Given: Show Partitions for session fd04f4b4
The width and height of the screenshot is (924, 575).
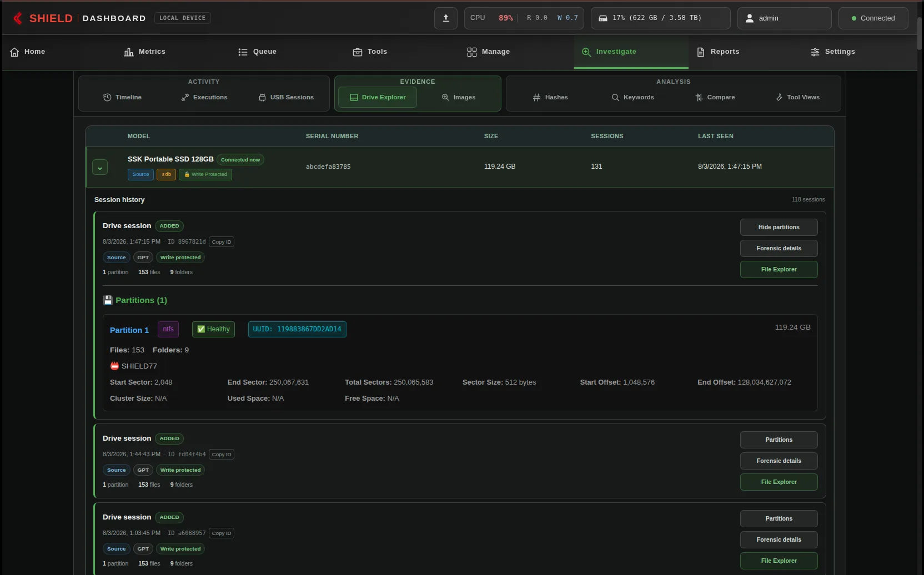Looking at the screenshot, I should coord(779,440).
